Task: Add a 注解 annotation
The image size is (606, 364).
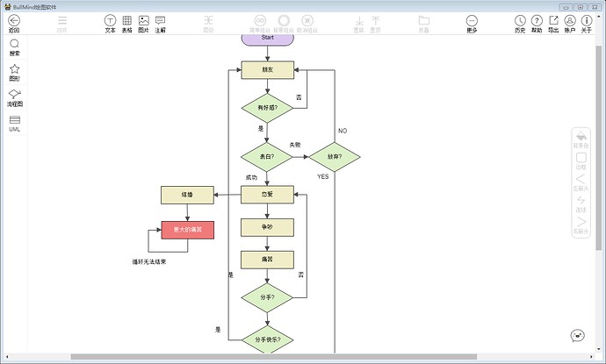Action: tap(160, 20)
